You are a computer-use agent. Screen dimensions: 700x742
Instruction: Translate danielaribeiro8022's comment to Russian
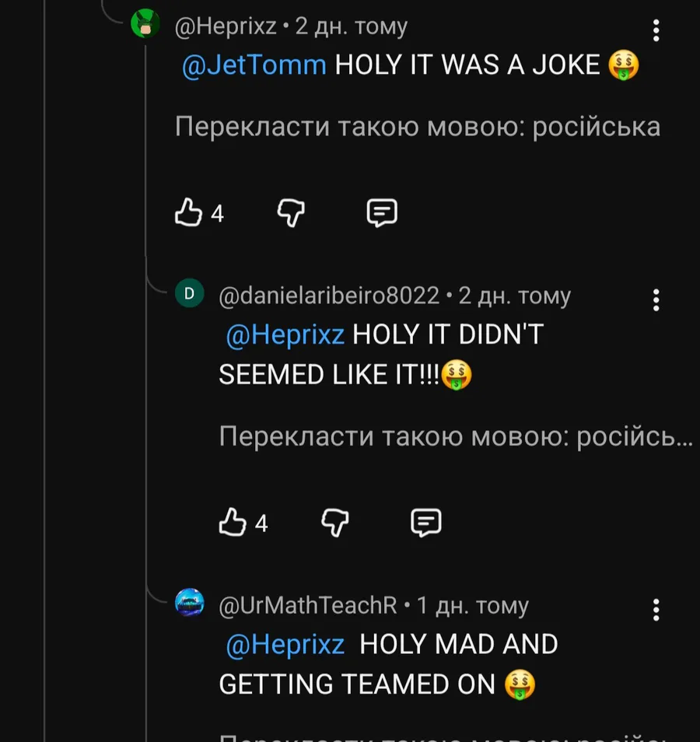455,436
